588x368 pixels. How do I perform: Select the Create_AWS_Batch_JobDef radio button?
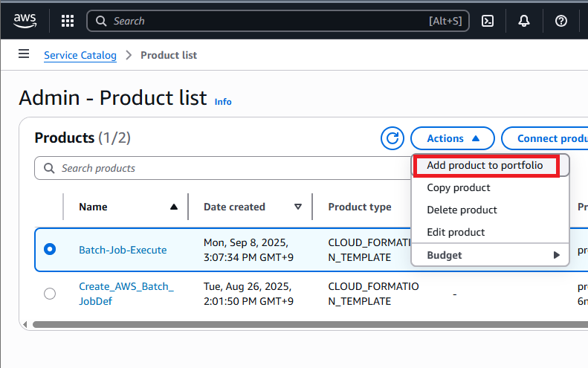tap(50, 294)
